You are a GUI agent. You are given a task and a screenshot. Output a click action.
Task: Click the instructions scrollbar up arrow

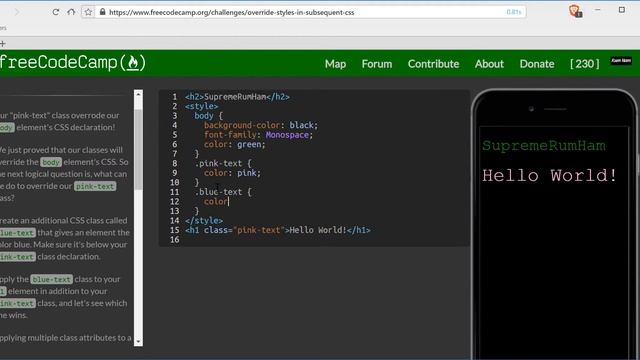click(138, 95)
